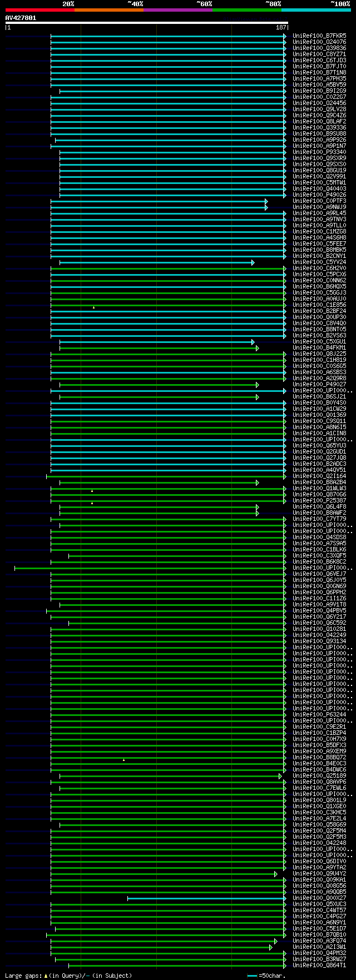Select hit label UniRef100_B8BQ72
Image resolution: width=356 pixels, height=980 pixels.
click(319, 758)
